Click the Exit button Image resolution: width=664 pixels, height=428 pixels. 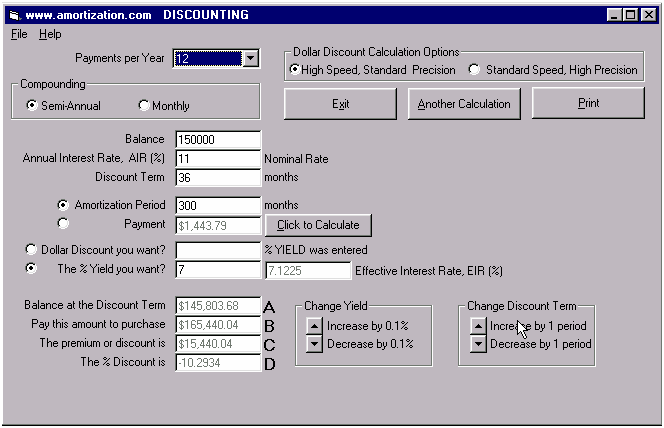coord(340,104)
